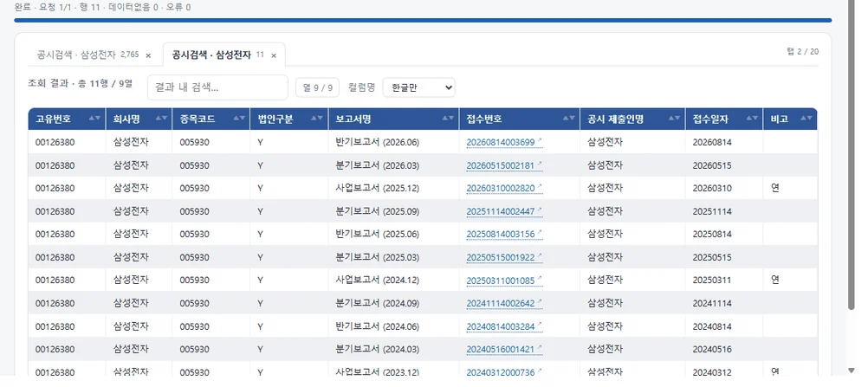Click the 보고서명 column header label
868x387 pixels.
tap(353, 119)
